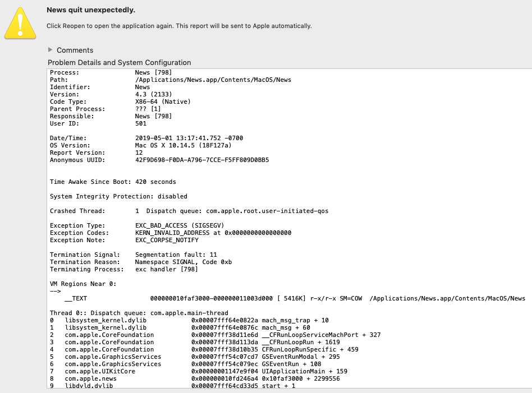The height and width of the screenshot is (393, 532).
Task: Click the "News quit unexpectedly." heading
Action: pos(90,10)
